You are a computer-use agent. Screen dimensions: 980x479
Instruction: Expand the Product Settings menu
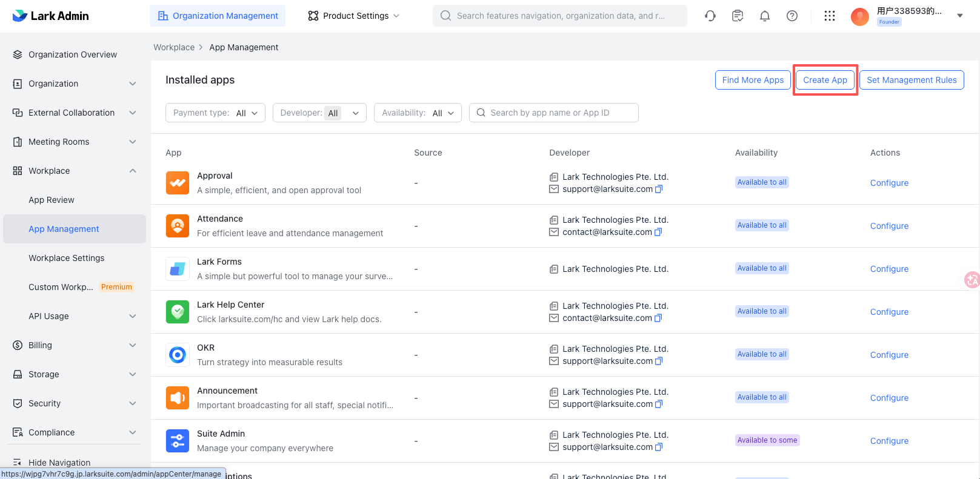coord(354,16)
